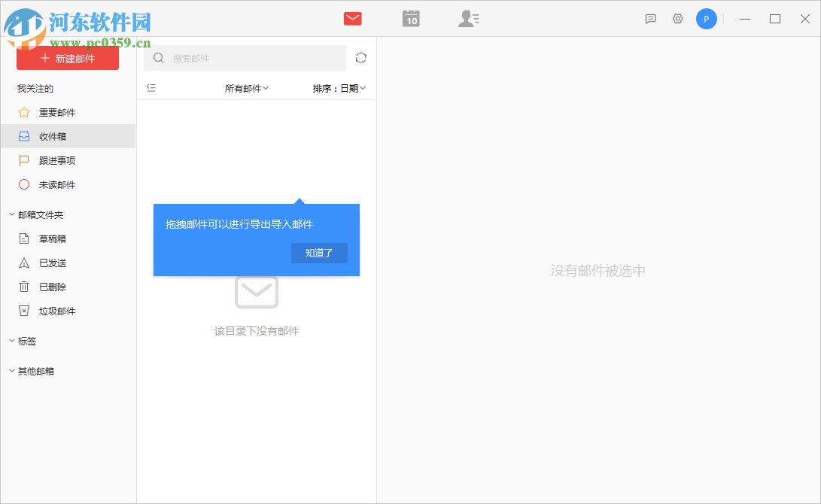Viewport: 821px width, 504px height.
Task: Open the feedback chat icon
Action: (x=649, y=18)
